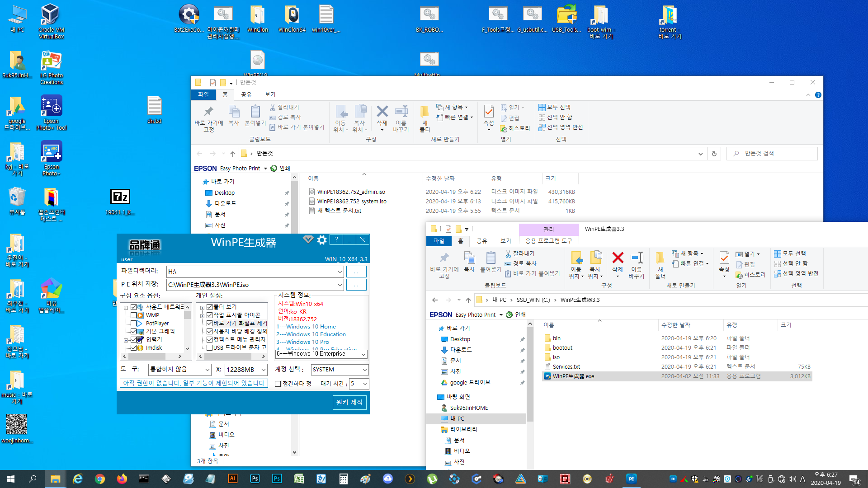This screenshot has height=488, width=868.
Task: Open the 7z 19041.1_K desktop icon
Action: (x=120, y=202)
